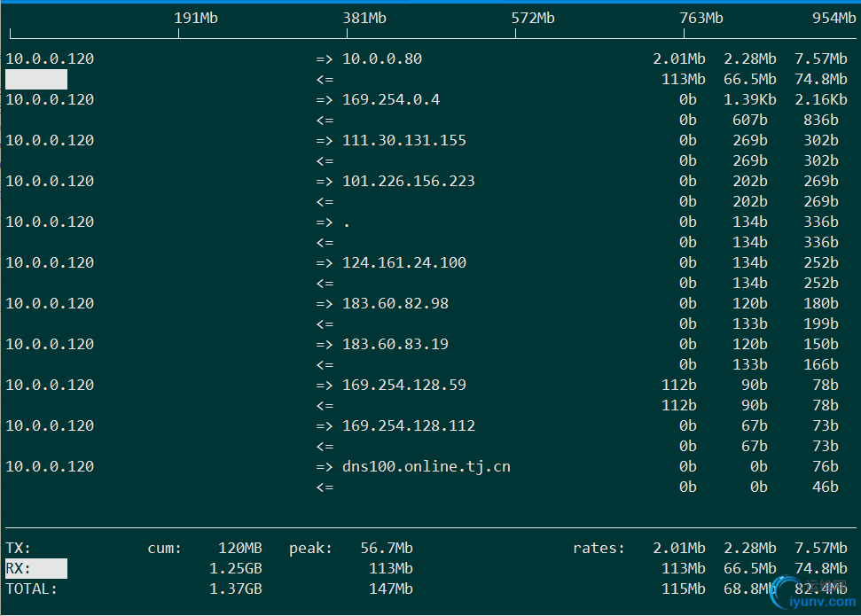Click the 954Mb scale label
The image size is (861, 616).
coord(834,18)
